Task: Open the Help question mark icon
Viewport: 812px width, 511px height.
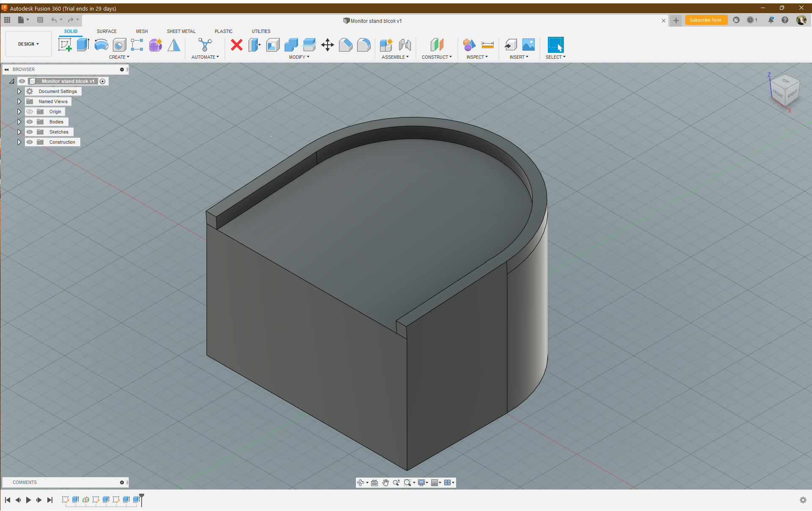Action: pyautogui.click(x=785, y=20)
